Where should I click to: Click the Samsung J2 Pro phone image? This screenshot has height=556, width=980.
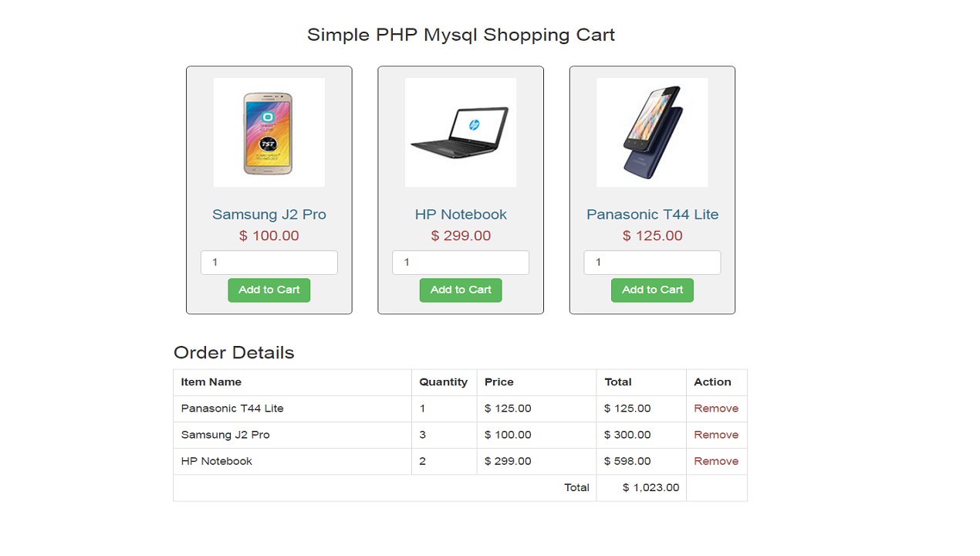pos(269,132)
